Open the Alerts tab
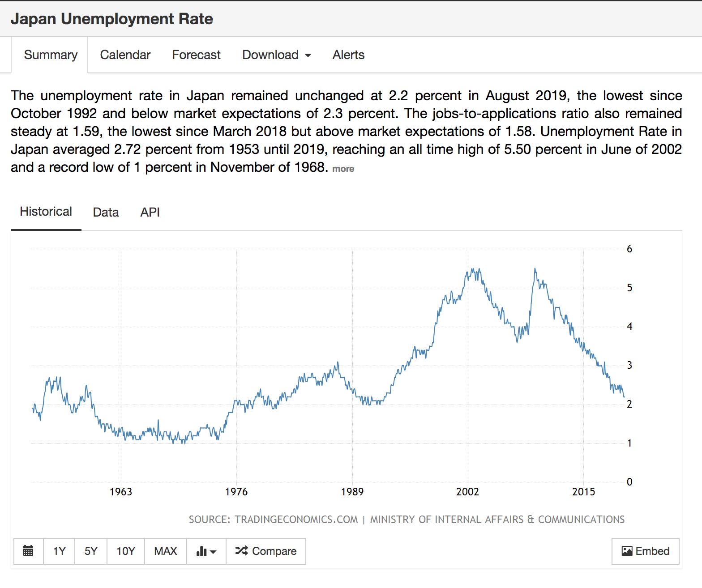Image resolution: width=702 pixels, height=588 pixels. tap(348, 55)
